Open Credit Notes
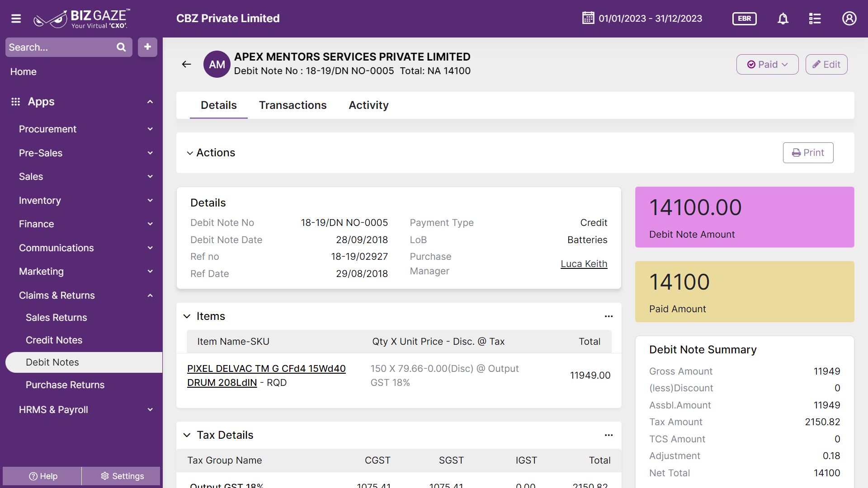Screen dimensions: 868x488 pyautogui.click(x=54, y=340)
